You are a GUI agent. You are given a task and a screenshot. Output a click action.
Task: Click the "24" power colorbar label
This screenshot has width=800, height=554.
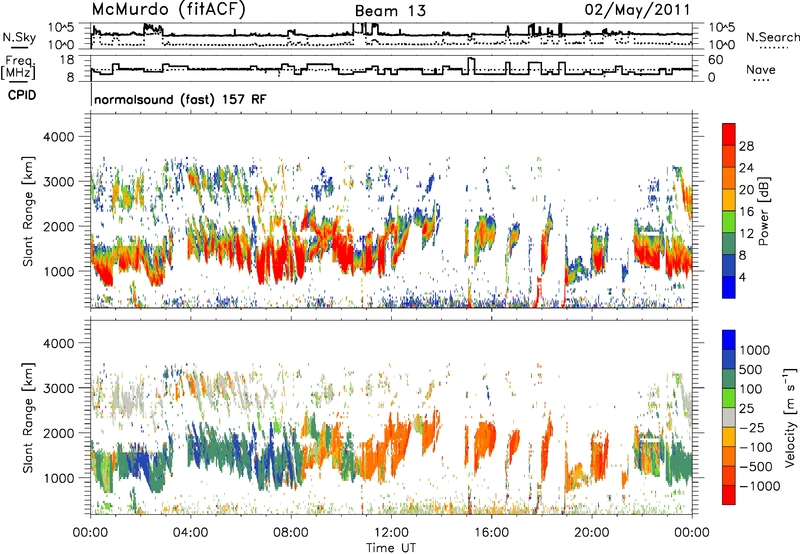[x=746, y=168]
